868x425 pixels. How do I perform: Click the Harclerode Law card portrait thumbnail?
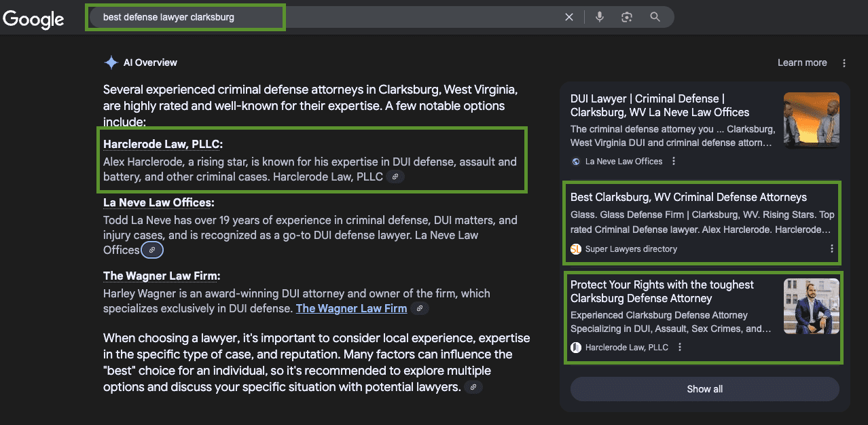(812, 306)
